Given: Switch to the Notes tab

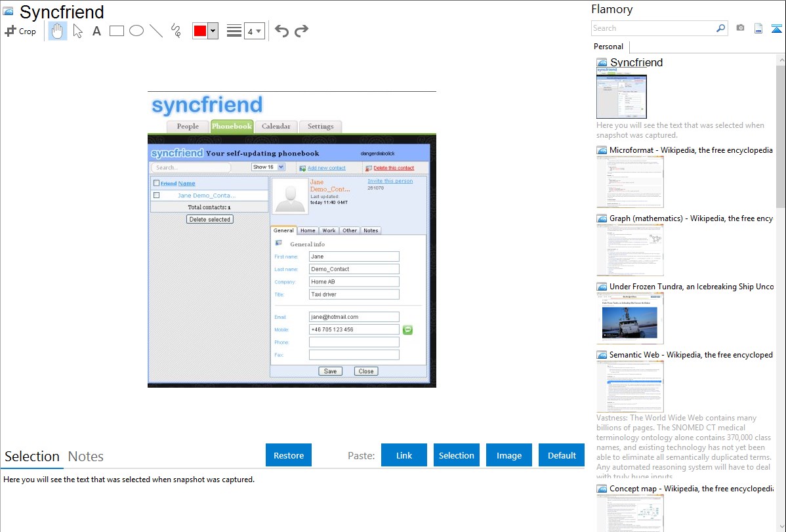Looking at the screenshot, I should tap(86, 457).
